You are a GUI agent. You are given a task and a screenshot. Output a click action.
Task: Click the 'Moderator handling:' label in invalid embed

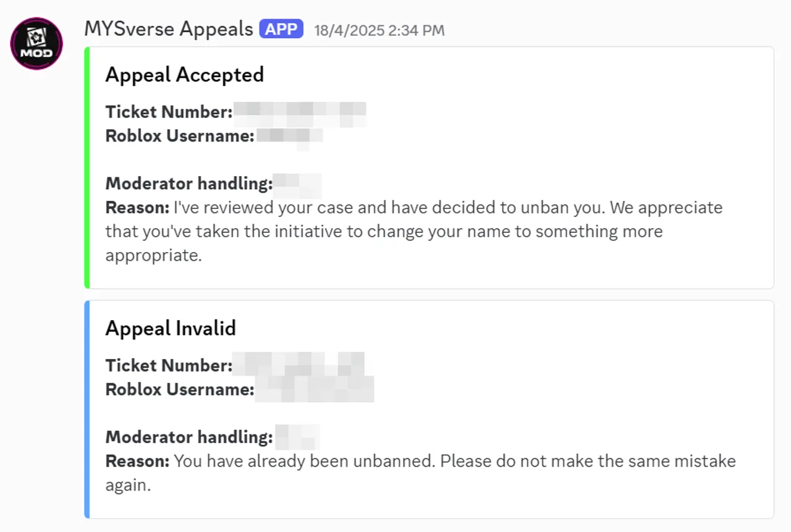tap(189, 437)
